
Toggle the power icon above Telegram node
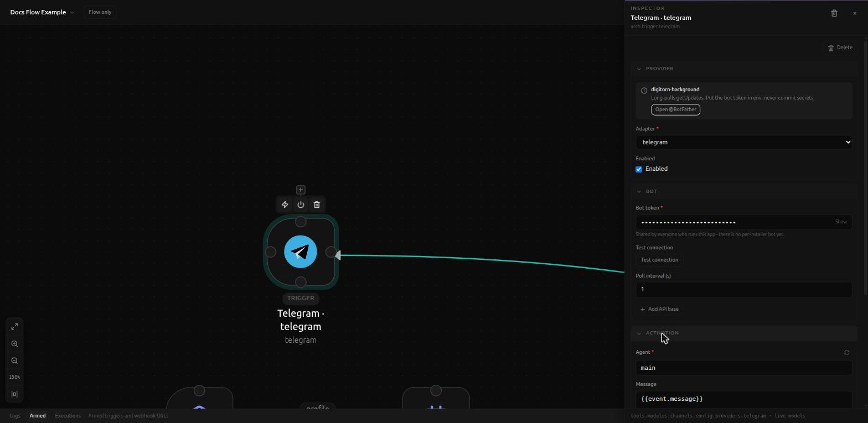tap(301, 205)
